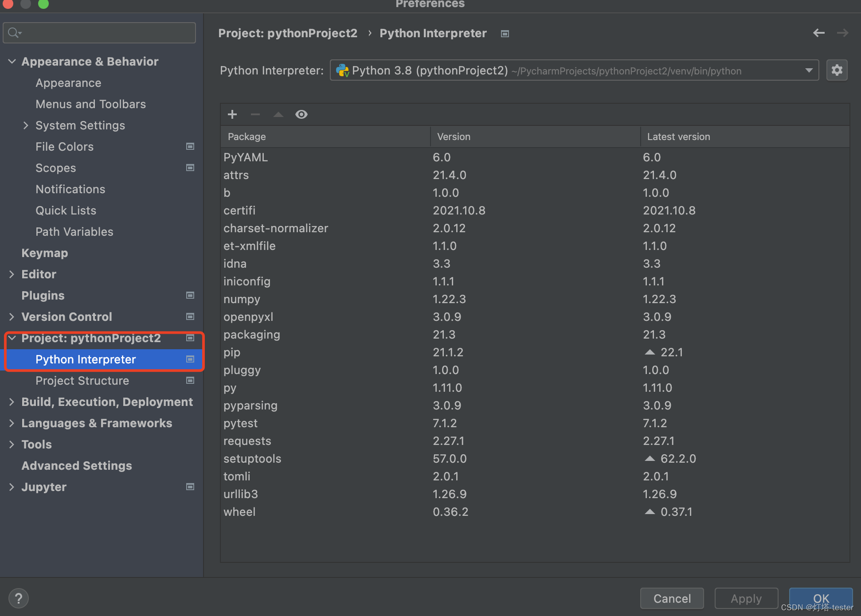Remove selected package with the minus icon
Image resolution: width=861 pixels, height=616 pixels.
[255, 114]
